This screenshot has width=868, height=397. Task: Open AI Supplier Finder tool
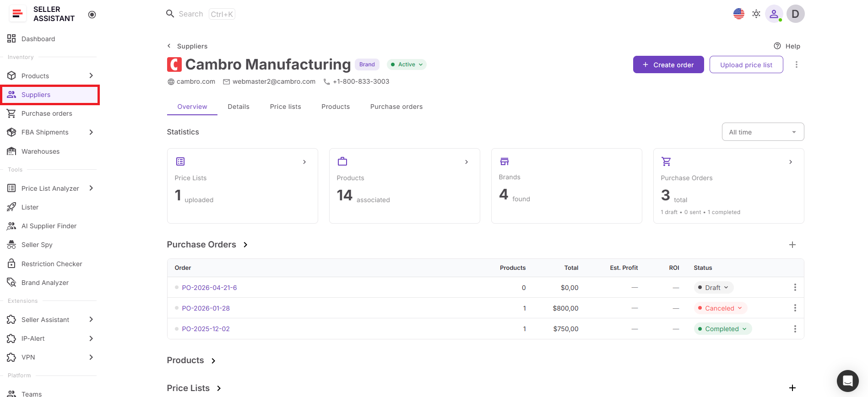pos(49,226)
